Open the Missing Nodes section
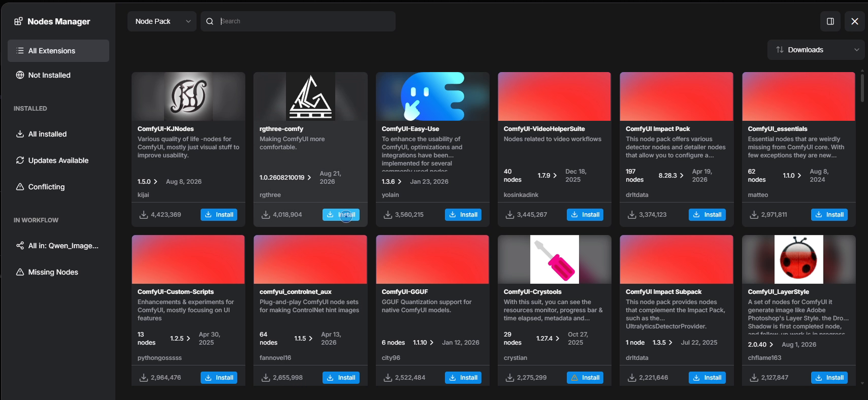The width and height of the screenshot is (868, 400). pos(58,272)
